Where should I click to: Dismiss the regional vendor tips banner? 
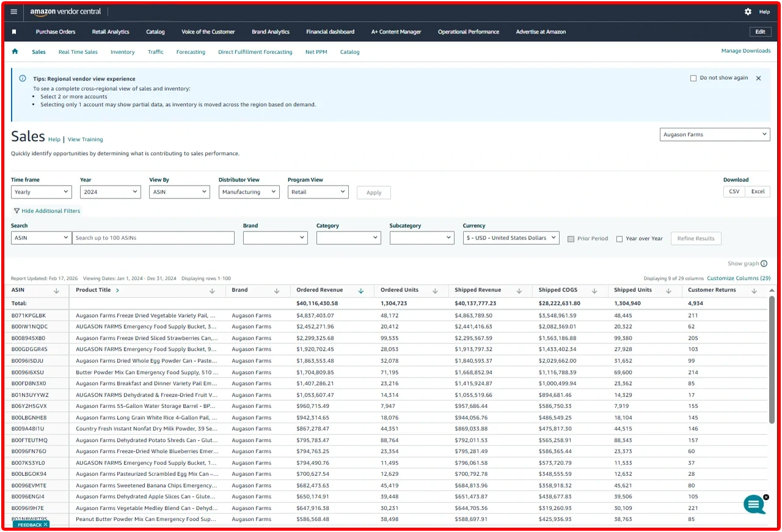click(759, 78)
